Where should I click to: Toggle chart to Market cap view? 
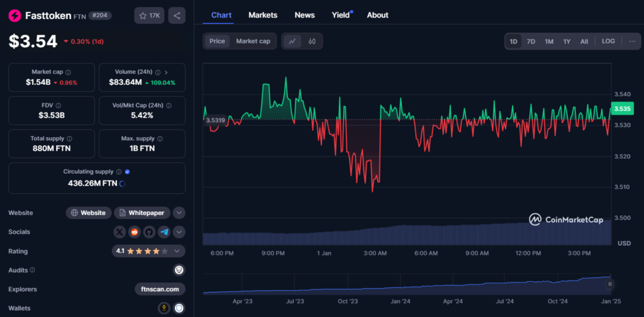tap(253, 42)
